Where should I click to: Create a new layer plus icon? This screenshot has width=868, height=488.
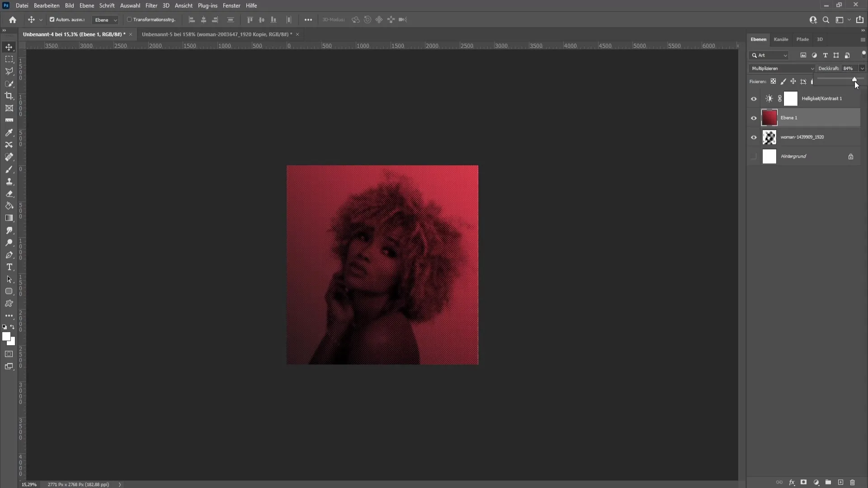(840, 483)
